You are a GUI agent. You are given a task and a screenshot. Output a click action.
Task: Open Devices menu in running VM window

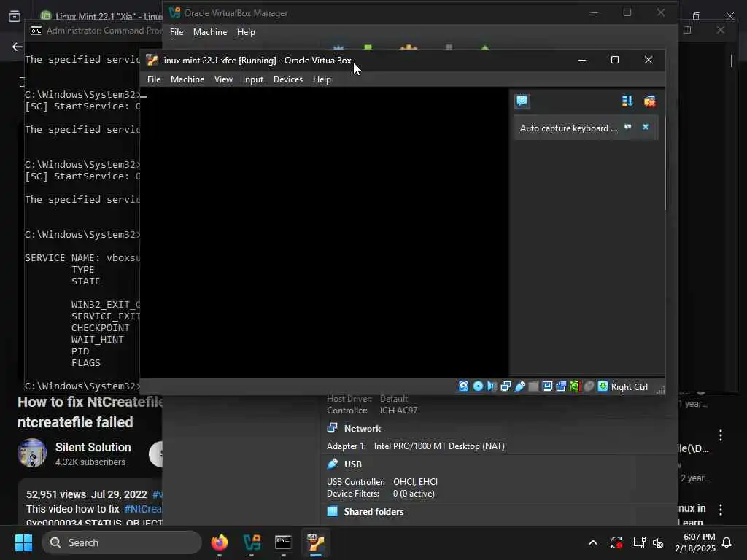coord(287,79)
